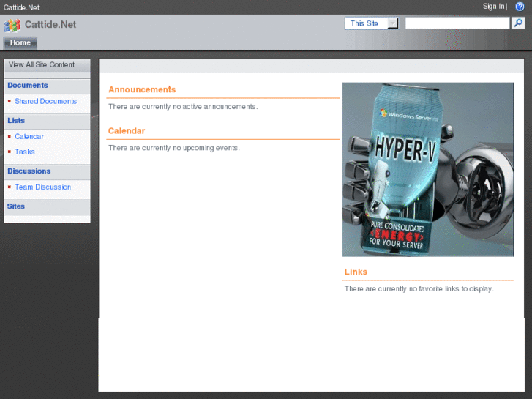Click the Sign In link
The height and width of the screenshot is (399, 532).
click(493, 7)
